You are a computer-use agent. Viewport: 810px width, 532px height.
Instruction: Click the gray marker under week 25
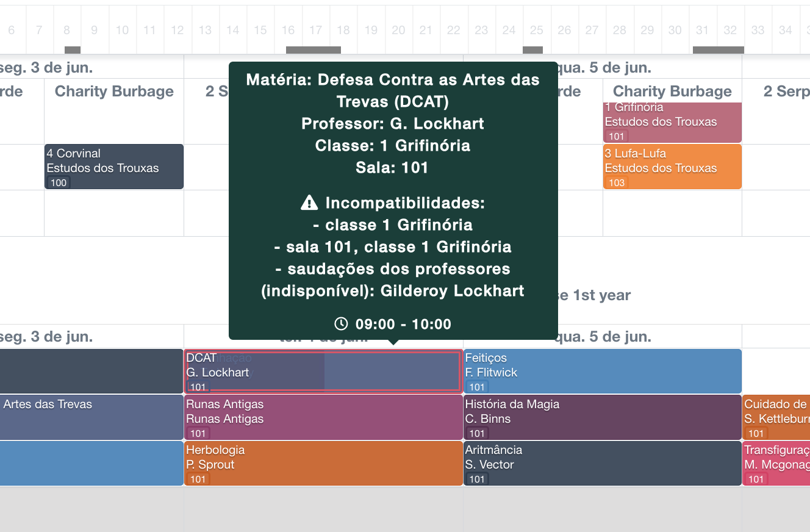point(532,50)
